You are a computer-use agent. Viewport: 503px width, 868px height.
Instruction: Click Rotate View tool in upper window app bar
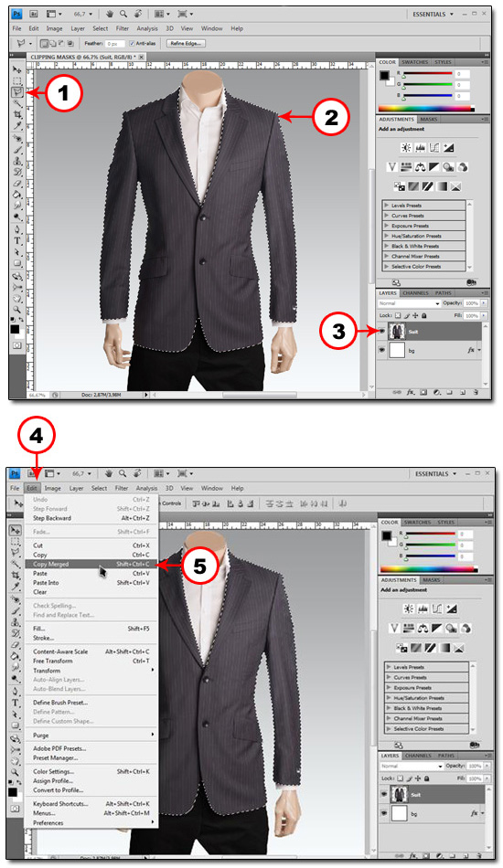(x=137, y=14)
